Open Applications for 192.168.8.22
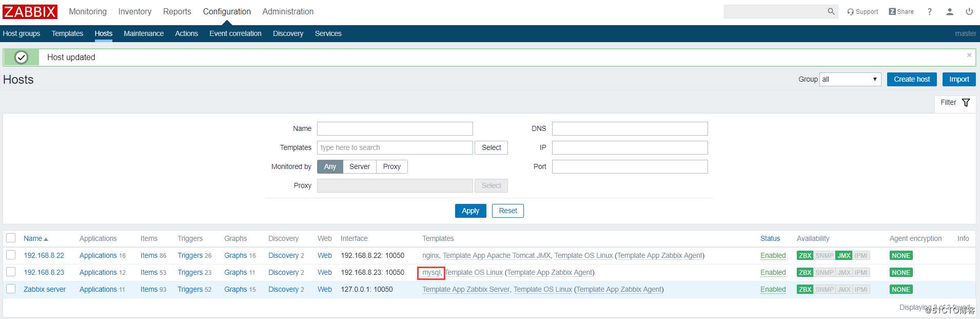Screen dimensions: 980x319 [98, 255]
